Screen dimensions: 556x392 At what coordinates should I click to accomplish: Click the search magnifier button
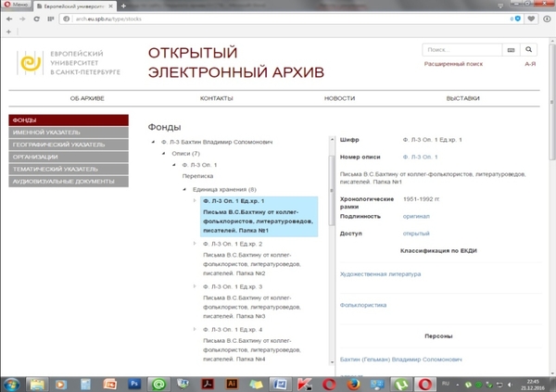529,50
